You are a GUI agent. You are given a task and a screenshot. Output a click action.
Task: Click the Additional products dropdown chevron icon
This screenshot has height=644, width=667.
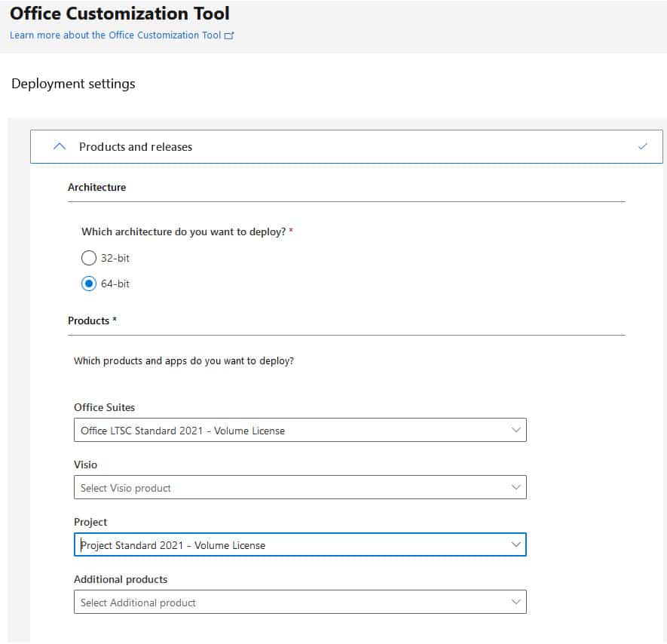coord(517,602)
